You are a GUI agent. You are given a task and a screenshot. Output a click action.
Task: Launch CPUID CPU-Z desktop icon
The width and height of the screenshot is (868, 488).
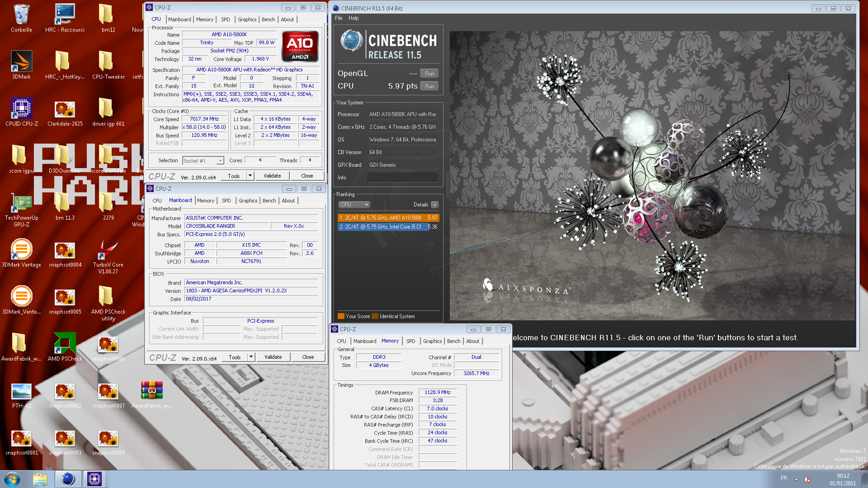pos(21,112)
